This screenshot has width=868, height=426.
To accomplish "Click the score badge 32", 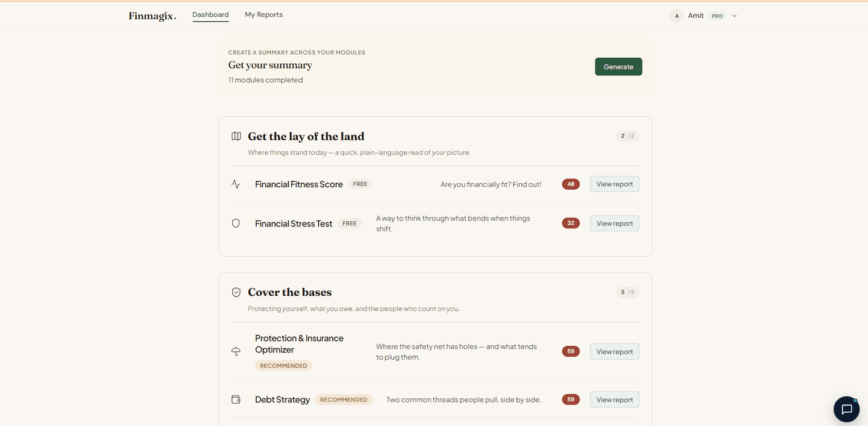I will point(571,223).
